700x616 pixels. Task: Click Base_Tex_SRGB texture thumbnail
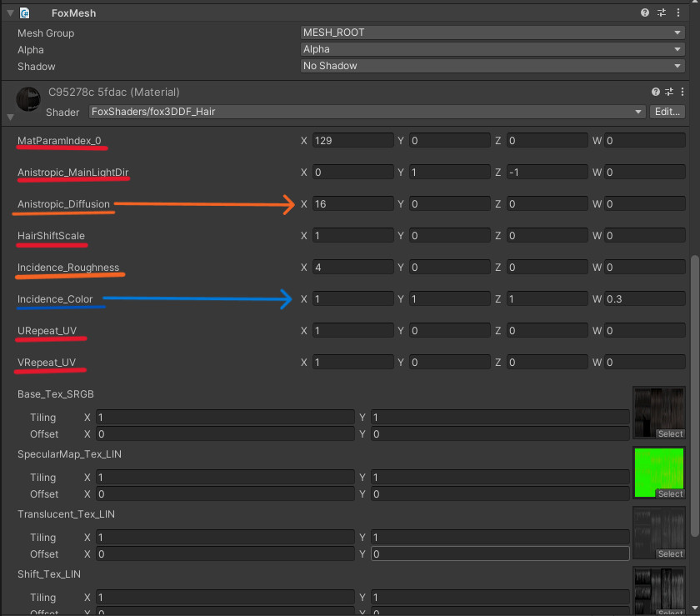coord(659,413)
